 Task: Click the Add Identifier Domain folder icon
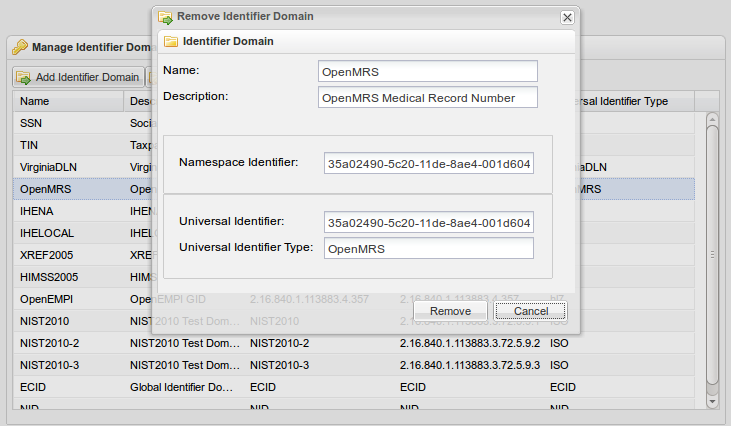tap(23, 77)
